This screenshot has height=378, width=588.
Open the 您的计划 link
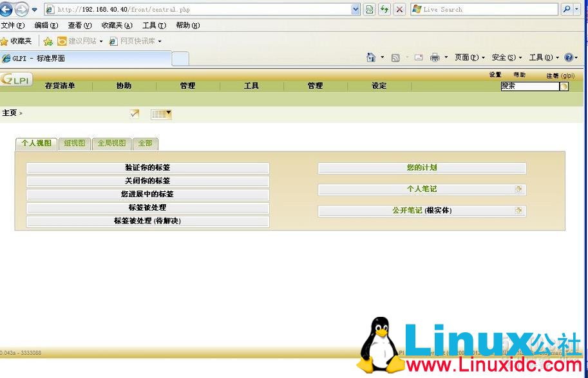(x=422, y=168)
